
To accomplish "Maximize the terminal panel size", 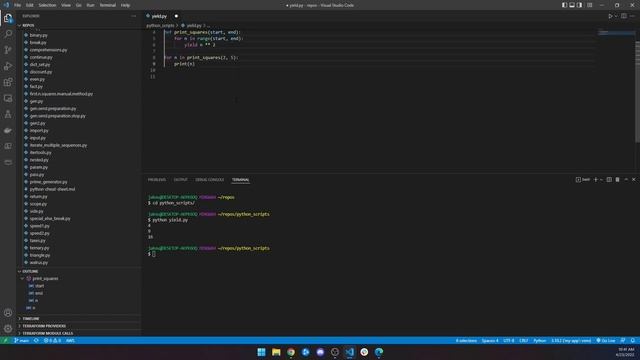I will (x=626, y=180).
